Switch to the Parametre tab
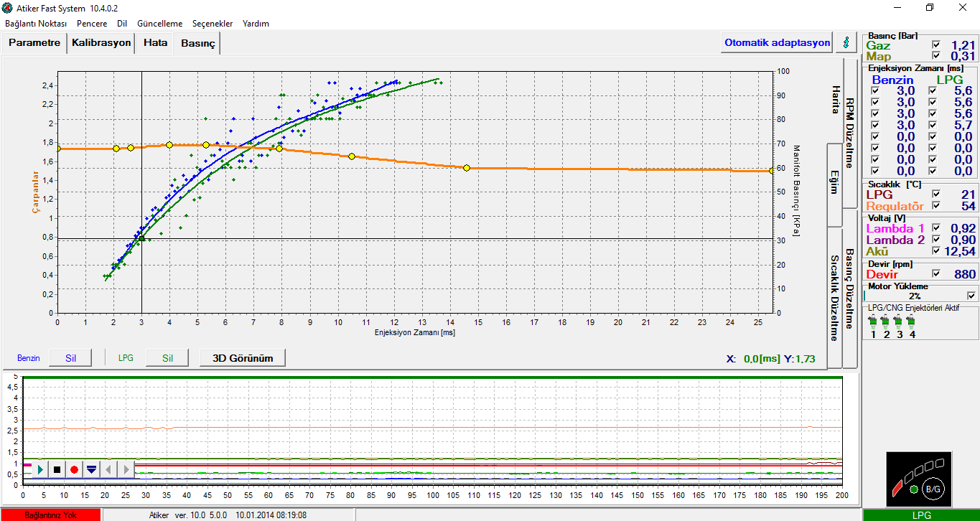Image resolution: width=980 pixels, height=521 pixels. pos(34,42)
